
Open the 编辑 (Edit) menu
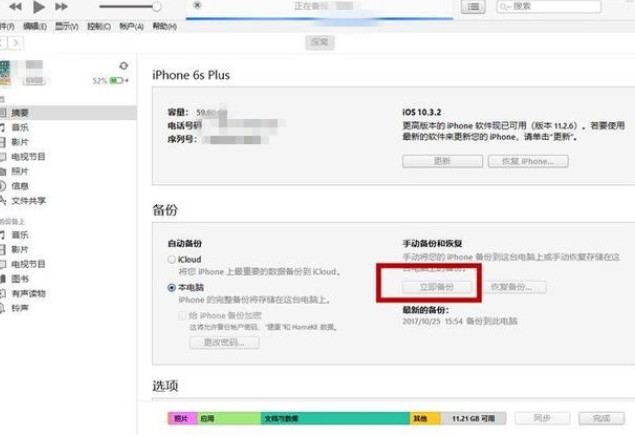click(x=33, y=23)
